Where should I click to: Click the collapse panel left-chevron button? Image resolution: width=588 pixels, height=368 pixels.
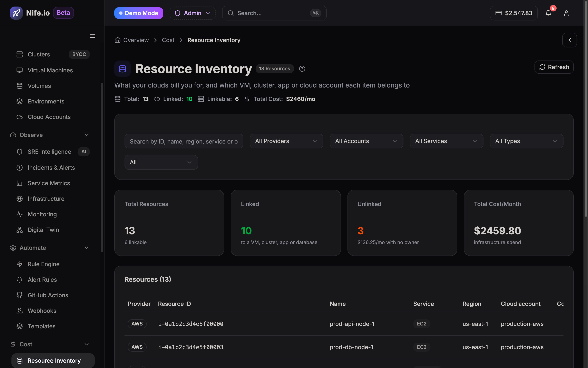(570, 40)
